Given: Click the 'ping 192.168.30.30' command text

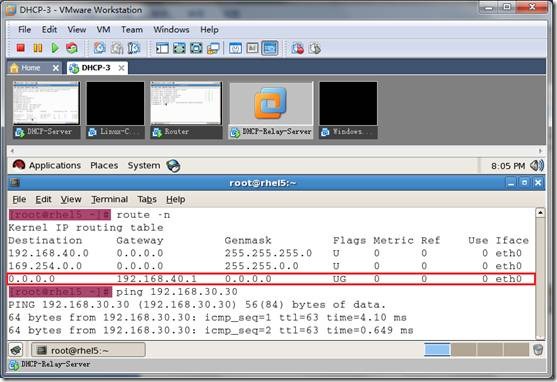Looking at the screenshot, I should 177,292.
